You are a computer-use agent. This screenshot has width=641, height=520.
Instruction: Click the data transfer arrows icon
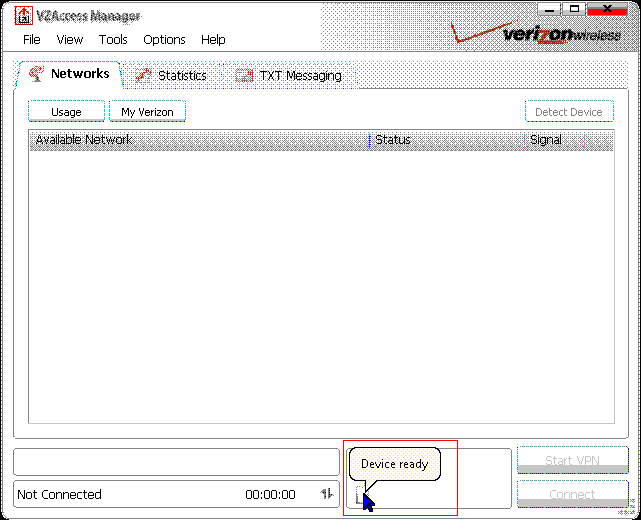(x=326, y=494)
